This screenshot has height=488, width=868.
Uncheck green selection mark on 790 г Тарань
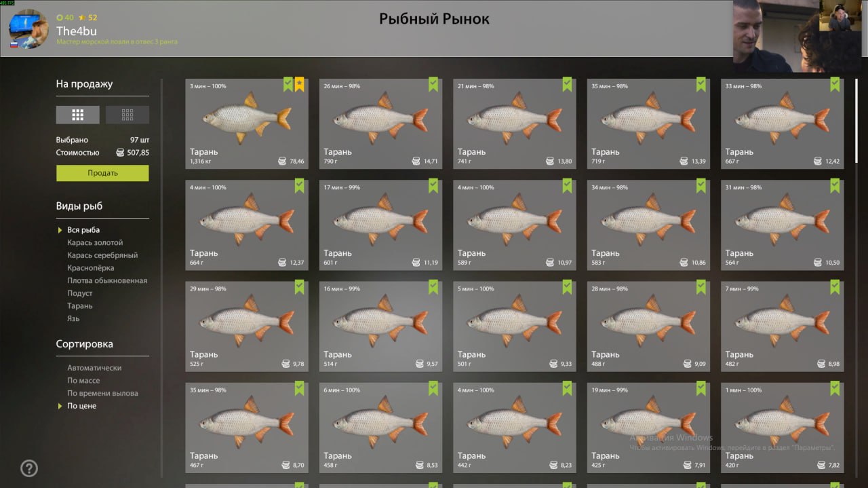(433, 85)
